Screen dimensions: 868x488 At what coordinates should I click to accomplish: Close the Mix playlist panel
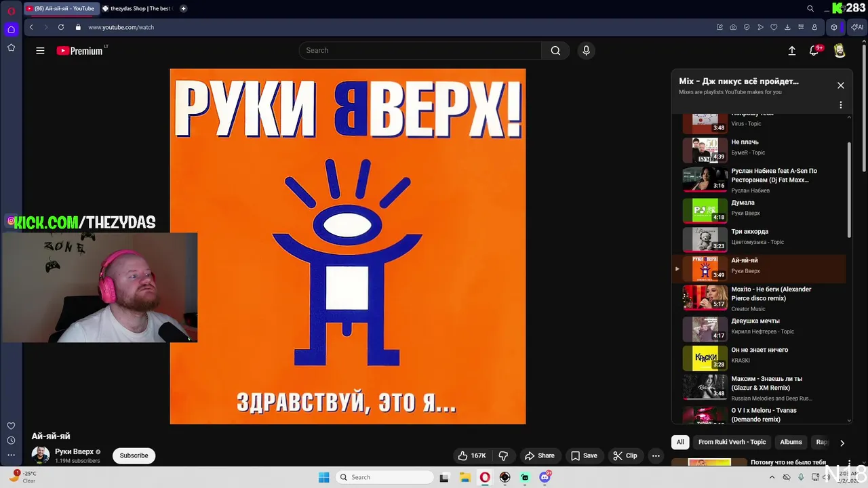pyautogui.click(x=840, y=85)
